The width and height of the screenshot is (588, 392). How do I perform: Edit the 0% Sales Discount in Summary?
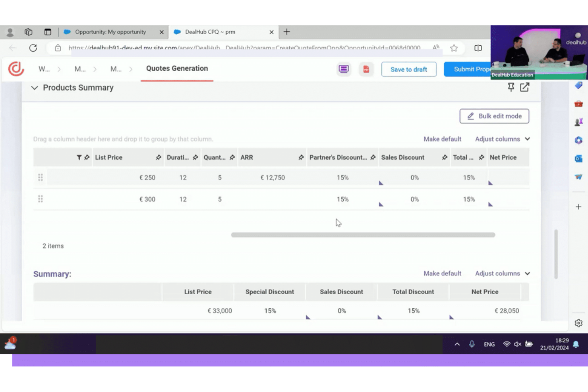(x=342, y=311)
